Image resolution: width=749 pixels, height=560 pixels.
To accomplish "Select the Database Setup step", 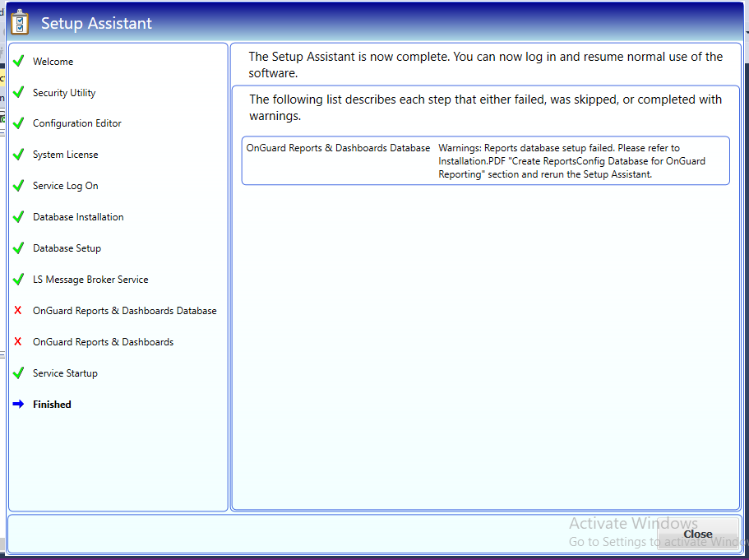I will click(67, 248).
